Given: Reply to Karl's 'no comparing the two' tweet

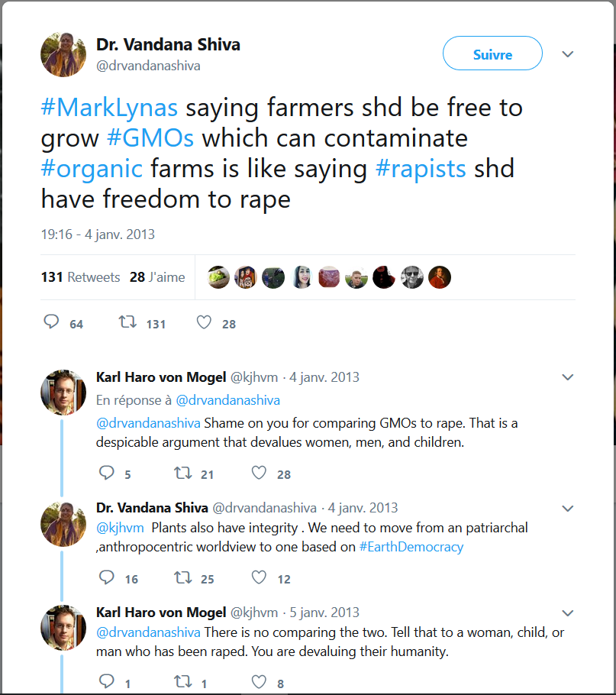Looking at the screenshot, I should point(107,681).
